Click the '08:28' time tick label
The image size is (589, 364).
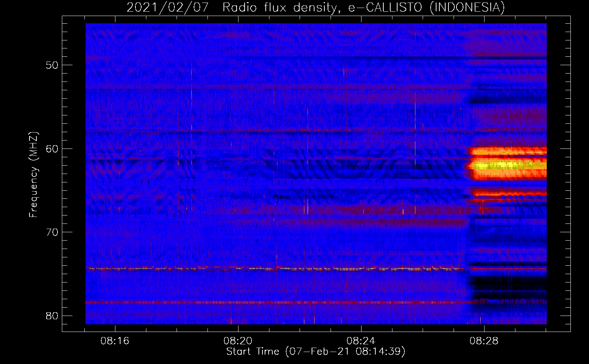click(484, 341)
